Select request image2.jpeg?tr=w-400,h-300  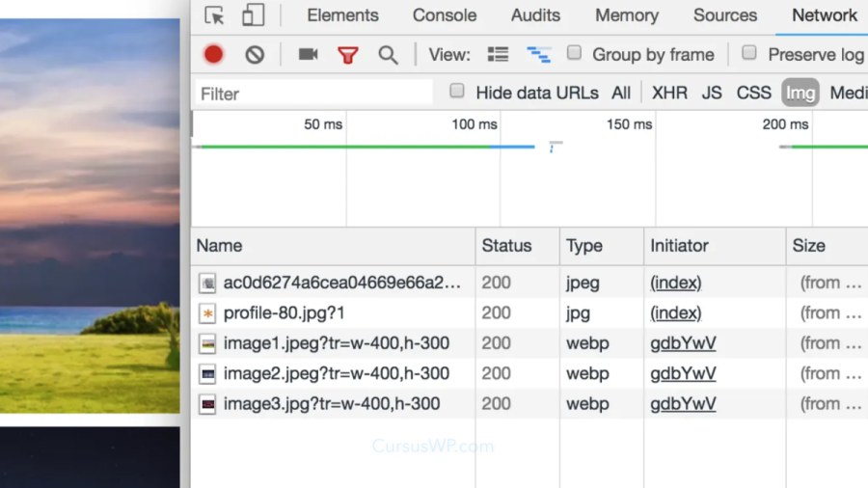pyautogui.click(x=336, y=374)
